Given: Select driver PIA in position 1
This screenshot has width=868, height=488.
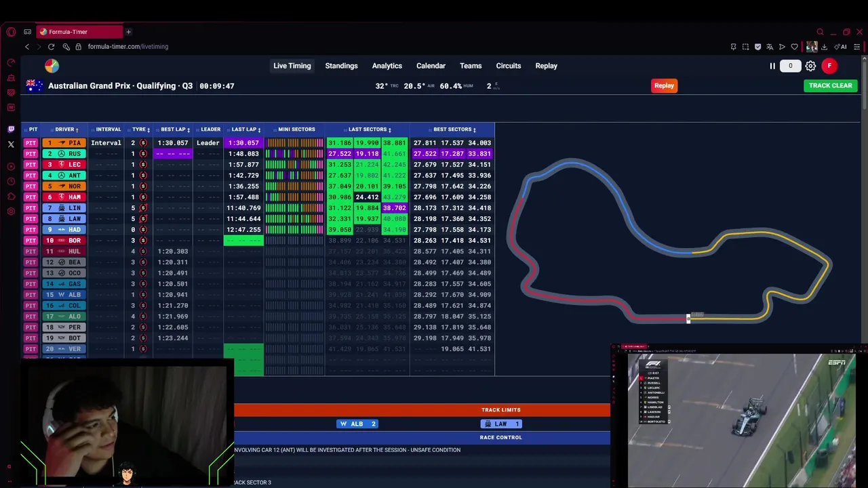Looking at the screenshot, I should pyautogui.click(x=64, y=143).
